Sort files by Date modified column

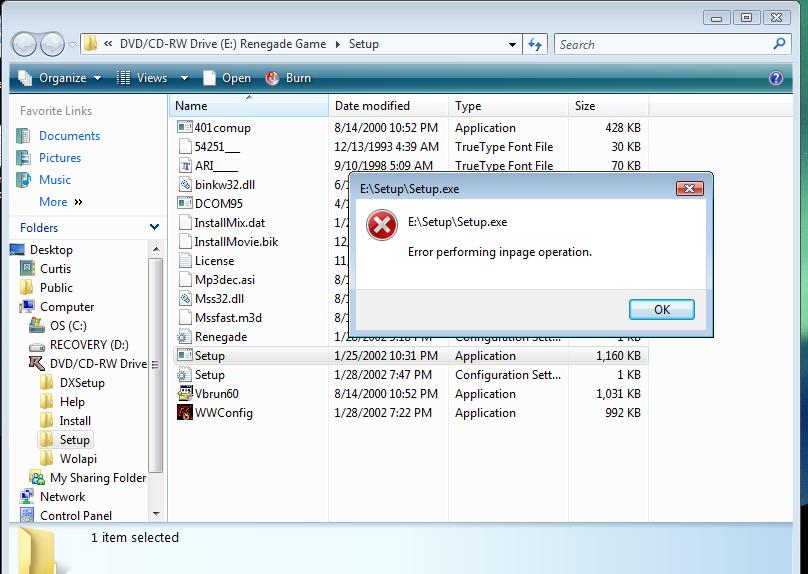pos(372,106)
